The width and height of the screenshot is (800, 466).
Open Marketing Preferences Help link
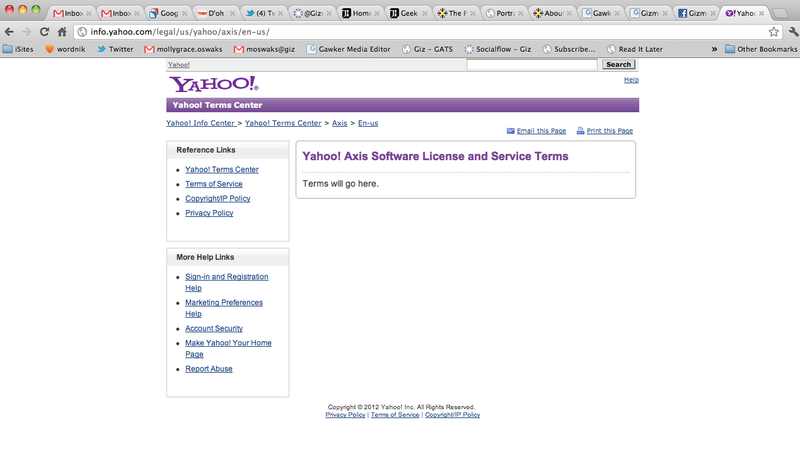pos(223,308)
